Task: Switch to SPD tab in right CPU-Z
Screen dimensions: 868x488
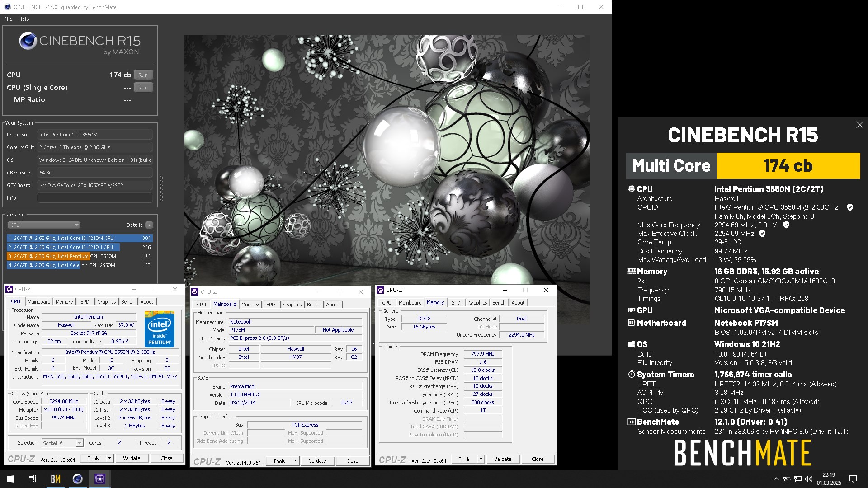Action: [456, 303]
